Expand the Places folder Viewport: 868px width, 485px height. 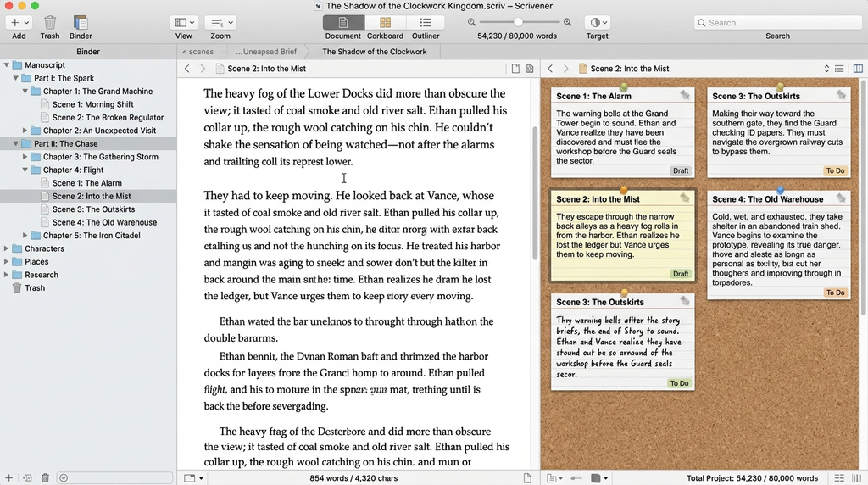[7, 261]
